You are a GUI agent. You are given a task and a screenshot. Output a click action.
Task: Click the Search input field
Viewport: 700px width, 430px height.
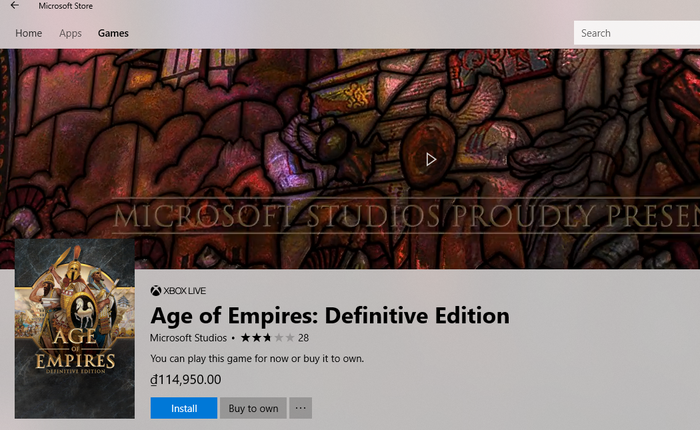click(x=637, y=33)
